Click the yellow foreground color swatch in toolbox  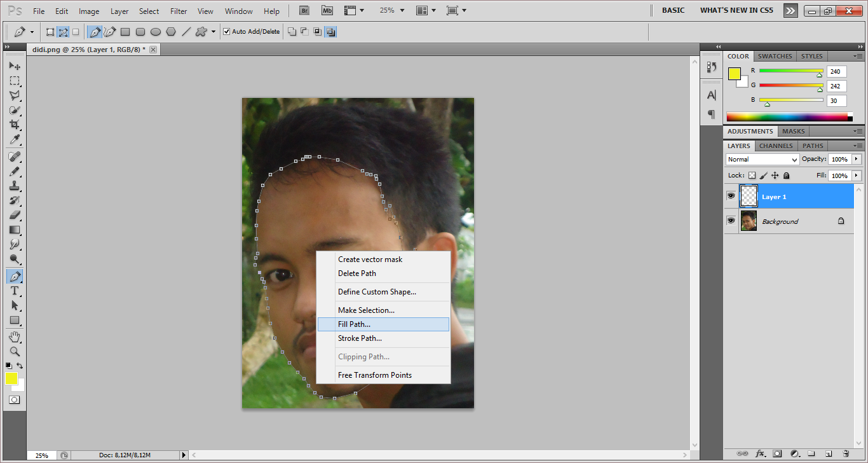coord(11,378)
